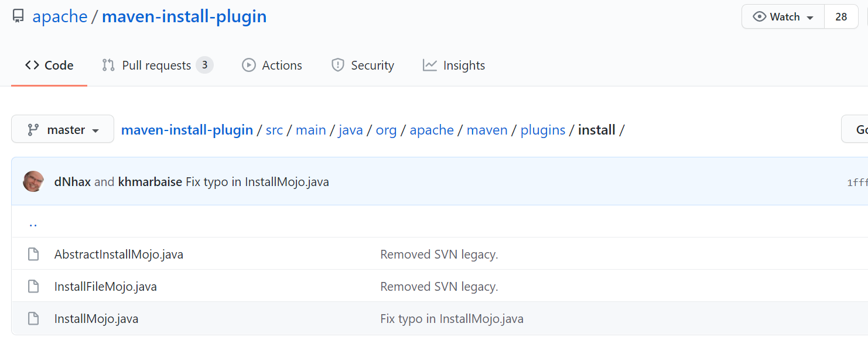This screenshot has height=344, width=868.
Task: Go to apache folder in breadcrumb
Action: pyautogui.click(x=432, y=130)
